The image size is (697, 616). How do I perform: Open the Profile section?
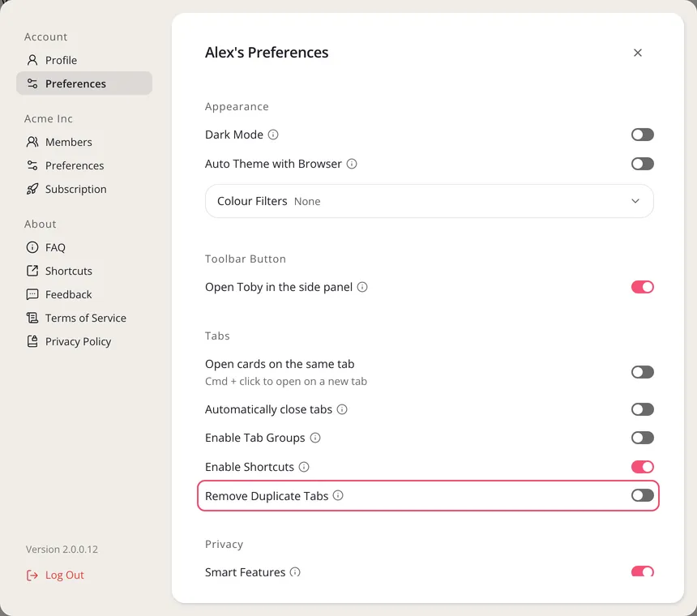tap(84, 60)
